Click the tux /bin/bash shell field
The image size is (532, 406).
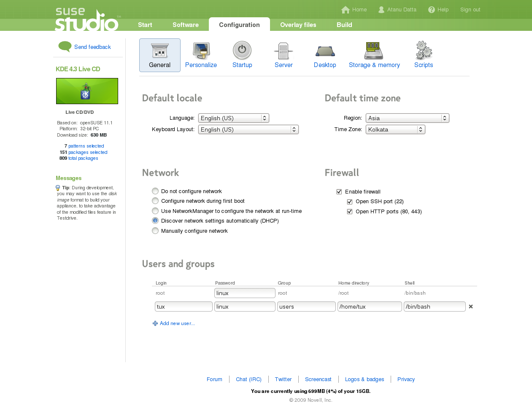coord(435,307)
